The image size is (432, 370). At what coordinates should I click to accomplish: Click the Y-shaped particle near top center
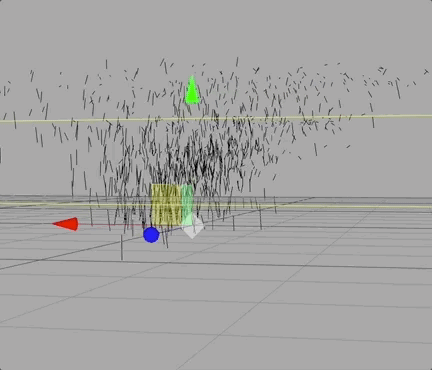click(256, 70)
